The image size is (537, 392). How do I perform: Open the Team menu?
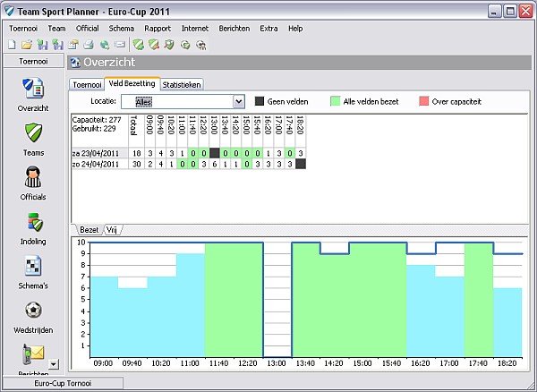click(x=56, y=29)
